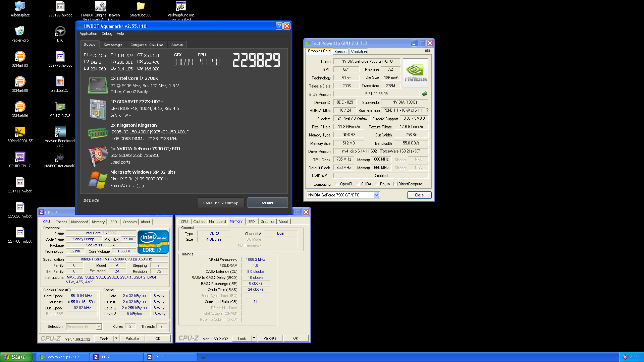
Task: Open Graphics tab in right CPU-Z window
Action: click(268, 222)
